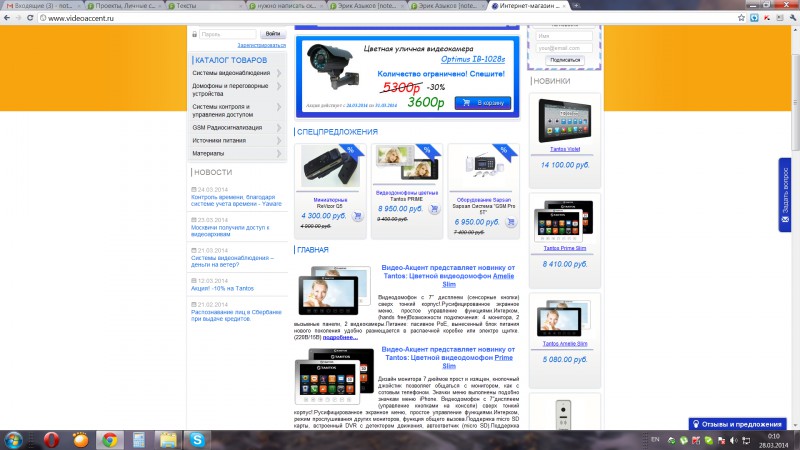Image resolution: width=800 pixels, height=450 pixels.
Task: Click the Подписаться subscribe button
Action: click(565, 60)
